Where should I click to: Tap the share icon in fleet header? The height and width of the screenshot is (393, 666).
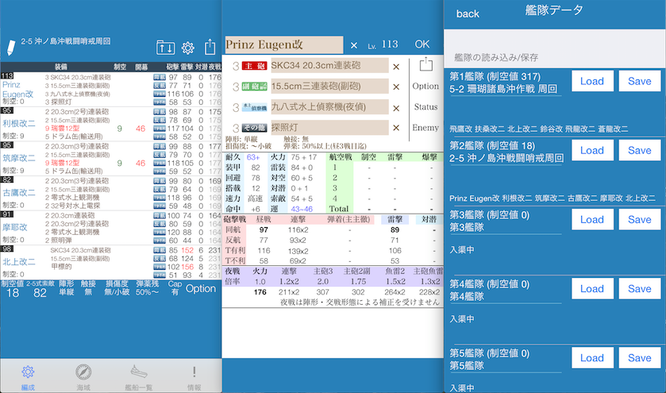click(210, 47)
